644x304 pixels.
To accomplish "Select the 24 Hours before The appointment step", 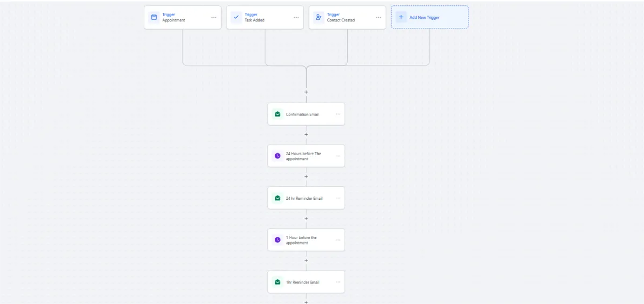I will (303, 156).
